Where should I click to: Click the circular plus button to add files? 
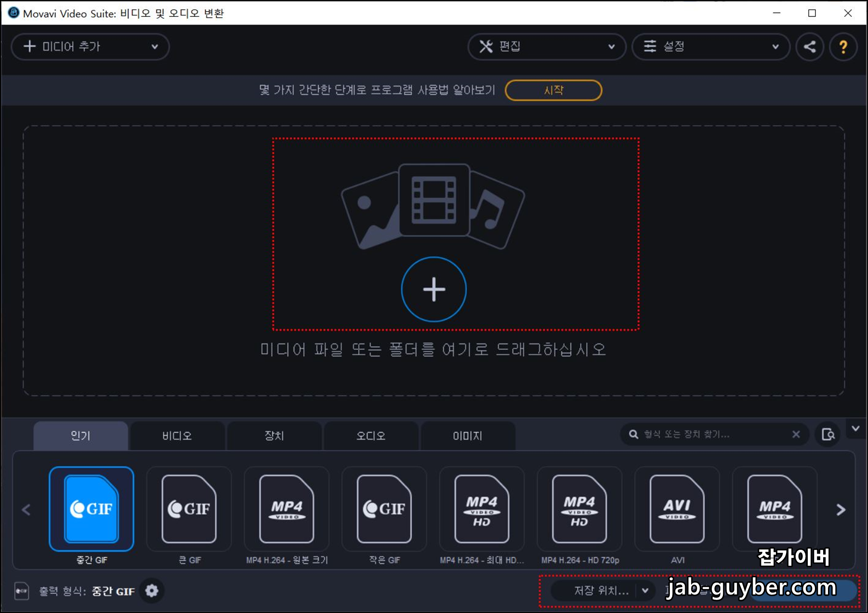pos(434,289)
